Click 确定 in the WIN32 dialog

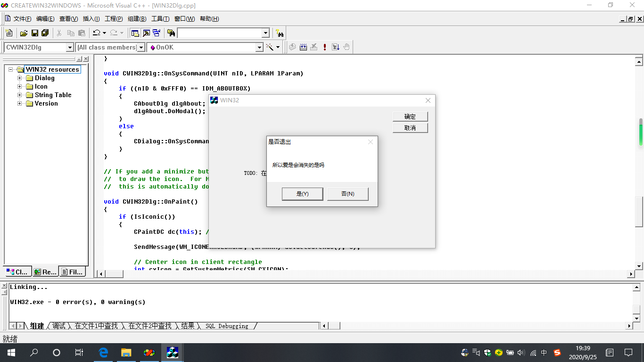pos(410,116)
